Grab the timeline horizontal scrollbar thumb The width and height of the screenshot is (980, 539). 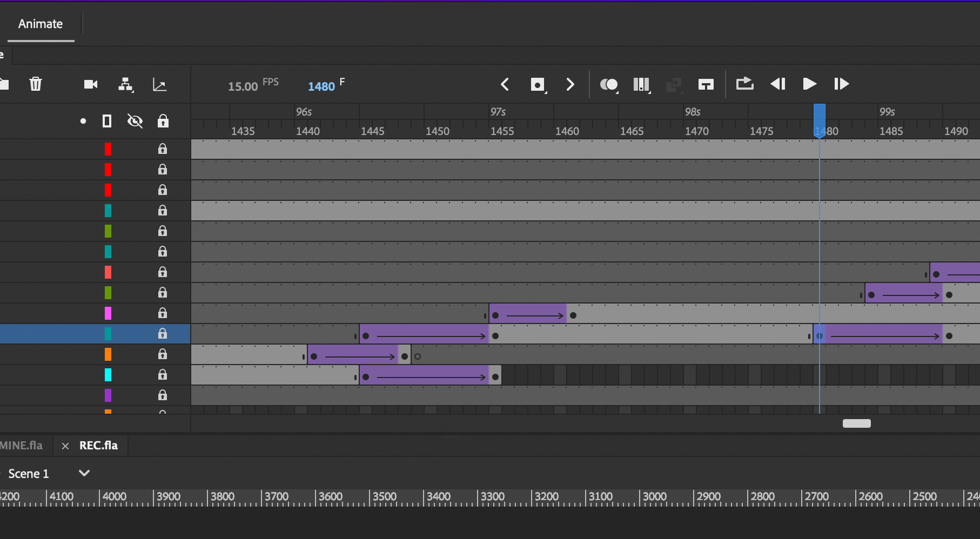857,423
